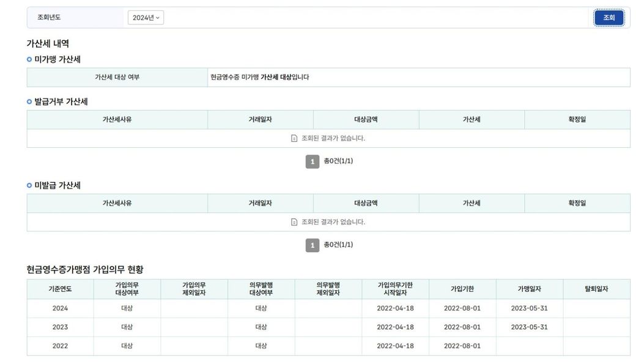Select page 1 under 미발급 가산세 table

click(x=312, y=245)
